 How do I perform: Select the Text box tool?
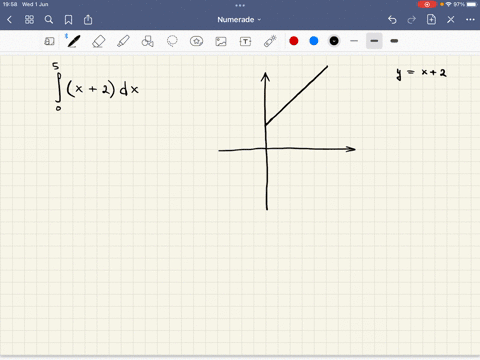(x=245, y=41)
